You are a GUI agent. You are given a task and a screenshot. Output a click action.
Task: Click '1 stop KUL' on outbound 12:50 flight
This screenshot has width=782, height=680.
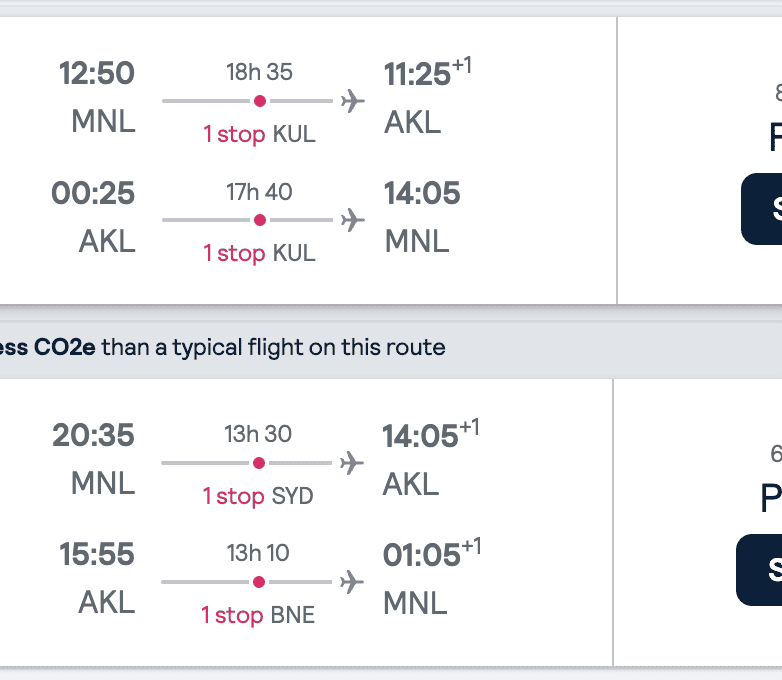pos(259,135)
